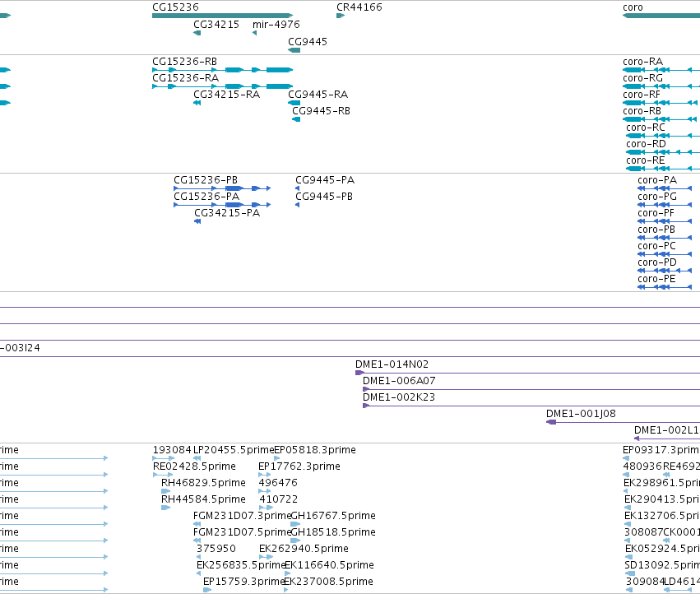Image resolution: width=700 pixels, height=594 pixels.
Task: Select transcript CG34215-RA
Action: click(x=227, y=95)
